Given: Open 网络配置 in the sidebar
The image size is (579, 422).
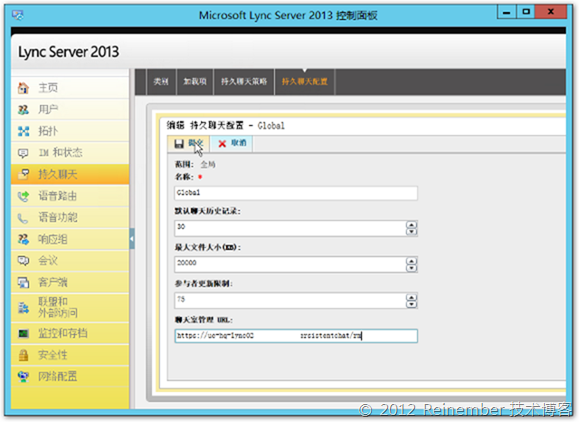Looking at the screenshot, I should coord(70,377).
